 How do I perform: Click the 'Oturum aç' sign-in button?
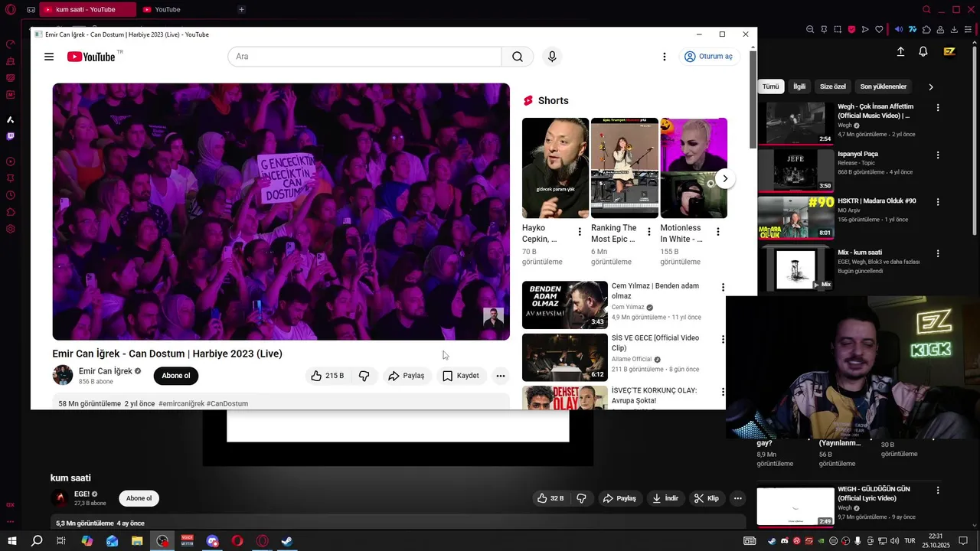pyautogui.click(x=708, y=57)
